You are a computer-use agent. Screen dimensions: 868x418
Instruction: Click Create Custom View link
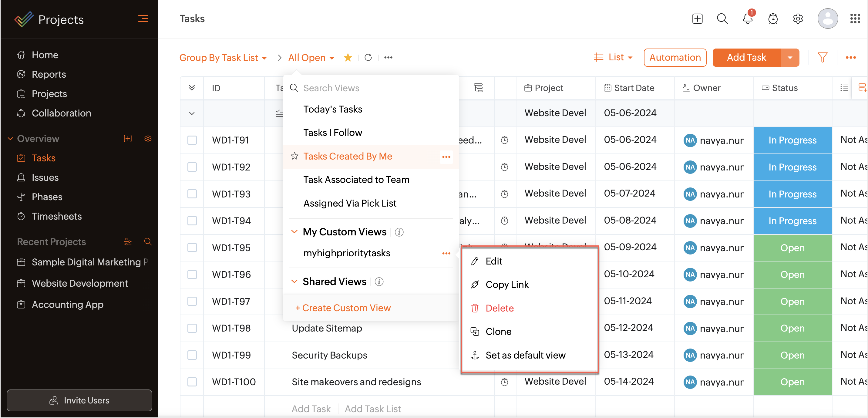(x=343, y=308)
